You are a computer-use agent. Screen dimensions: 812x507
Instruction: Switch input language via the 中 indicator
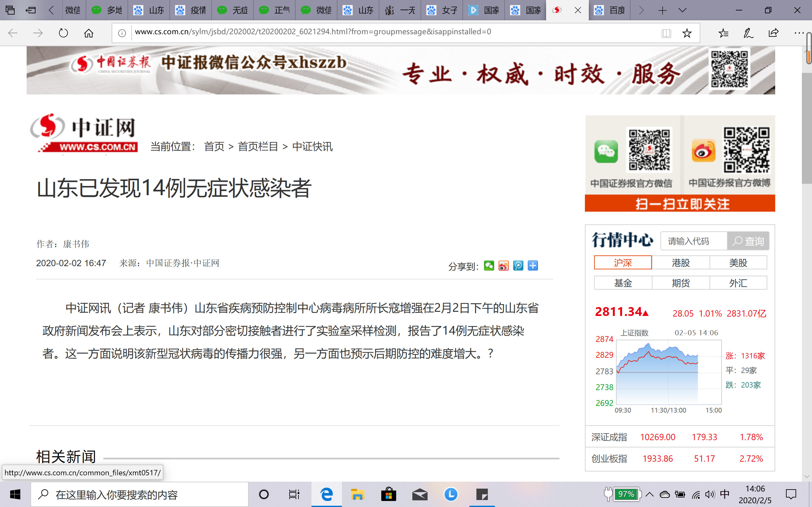coord(724,494)
